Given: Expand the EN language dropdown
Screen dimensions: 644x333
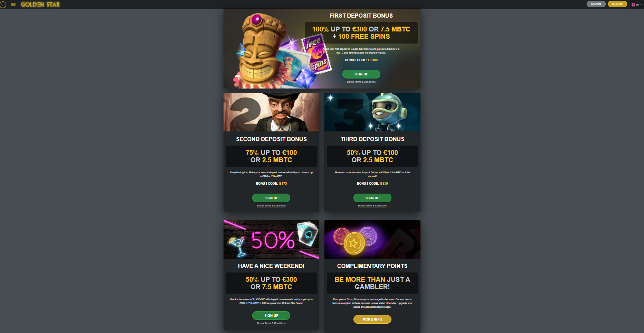Looking at the screenshot, I should (637, 4).
